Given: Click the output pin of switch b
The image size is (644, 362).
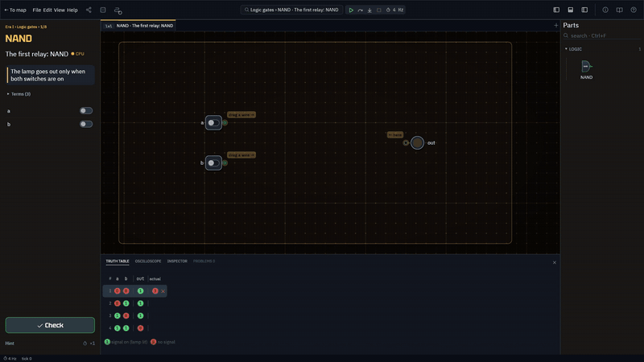Looking at the screenshot, I should pyautogui.click(x=225, y=163).
